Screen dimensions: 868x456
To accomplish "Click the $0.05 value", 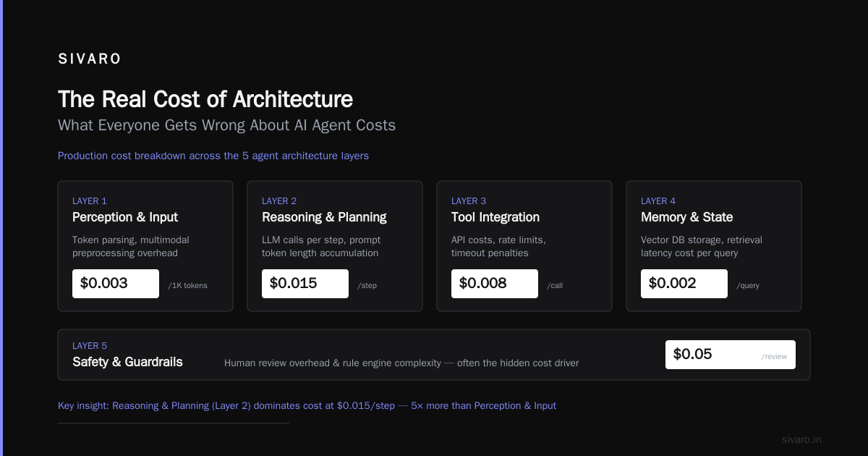I will (692, 354).
